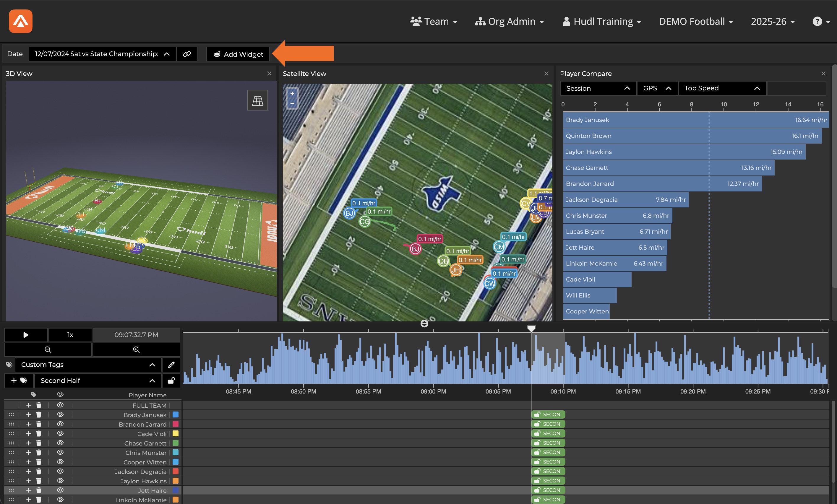The image size is (837, 504).
Task: Toggle visibility for Brandon Jarrard
Action: point(61,424)
